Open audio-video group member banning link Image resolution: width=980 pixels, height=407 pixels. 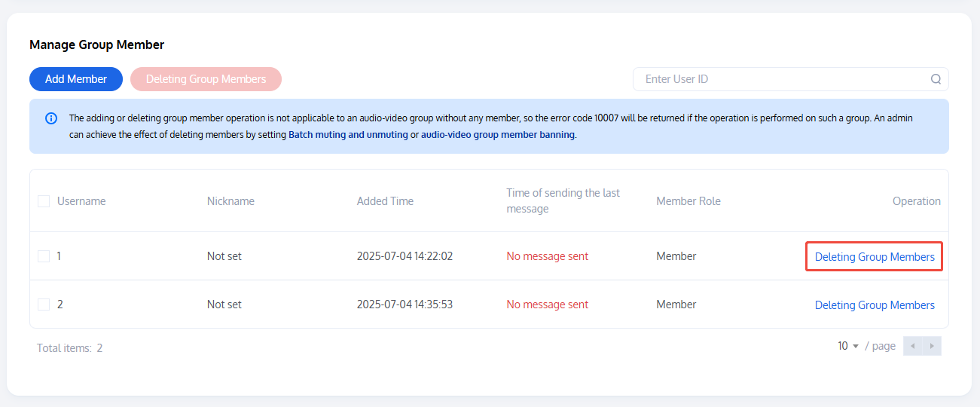coord(498,135)
